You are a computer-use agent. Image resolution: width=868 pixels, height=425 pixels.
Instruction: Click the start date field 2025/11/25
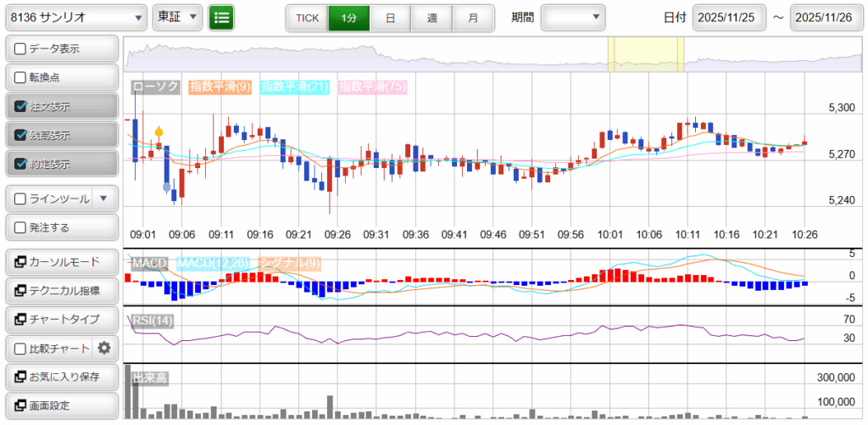(x=728, y=17)
